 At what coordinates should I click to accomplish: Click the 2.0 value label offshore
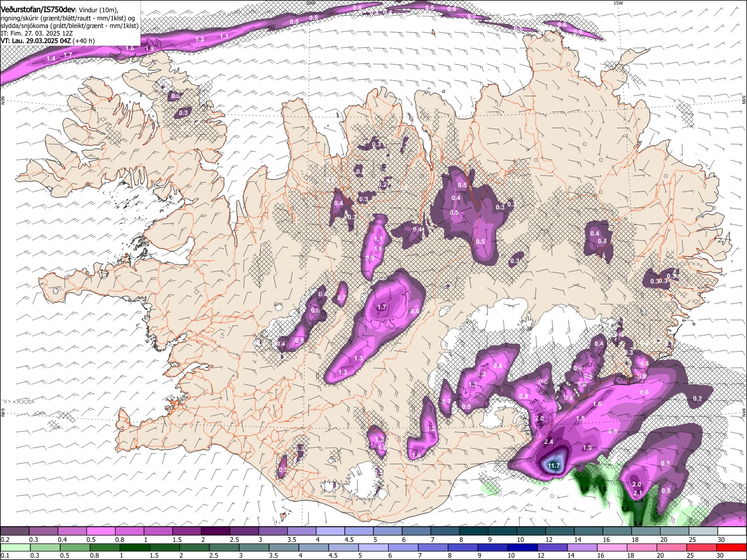[637, 484]
